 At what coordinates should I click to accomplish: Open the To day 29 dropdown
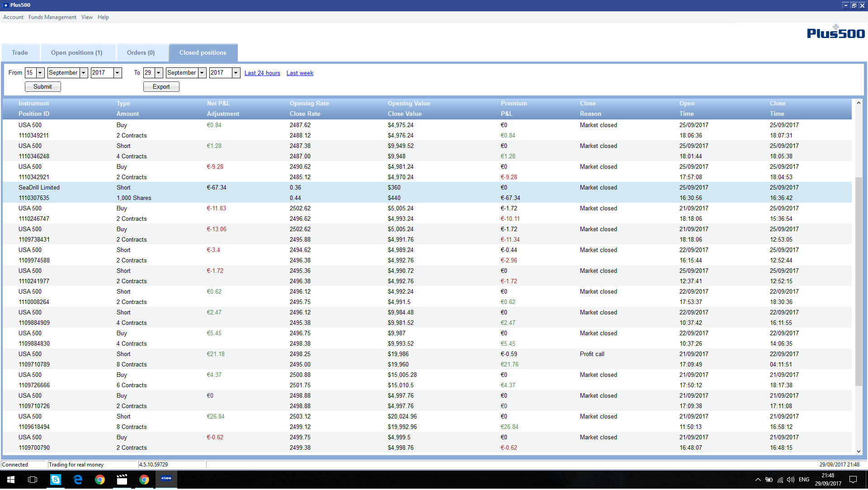point(159,73)
